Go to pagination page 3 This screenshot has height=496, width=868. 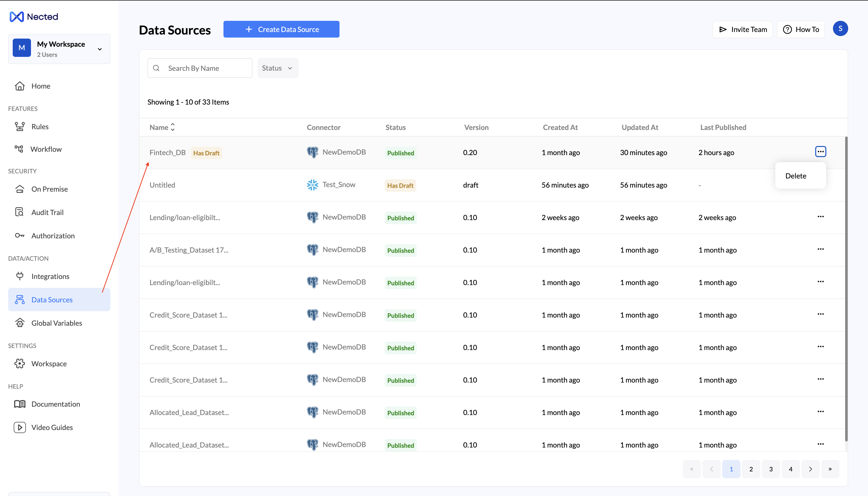[770, 469]
